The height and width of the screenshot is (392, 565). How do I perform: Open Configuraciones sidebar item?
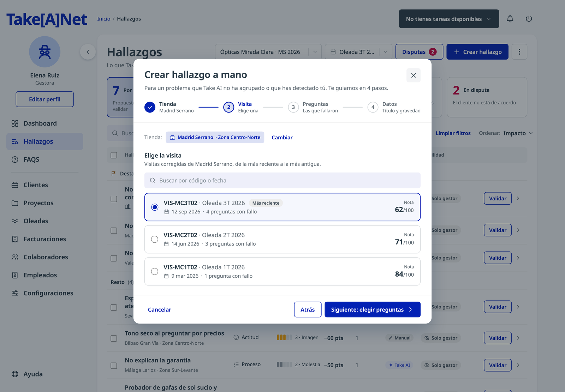pos(44,293)
